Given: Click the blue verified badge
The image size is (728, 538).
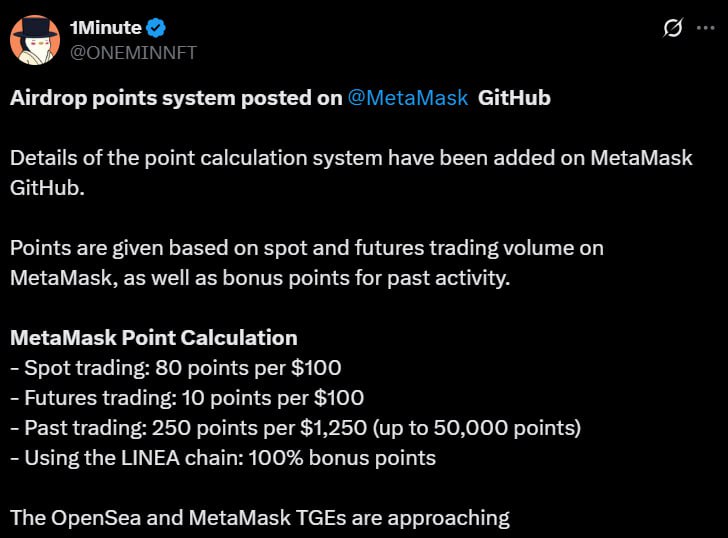Looking at the screenshot, I should (x=156, y=28).
